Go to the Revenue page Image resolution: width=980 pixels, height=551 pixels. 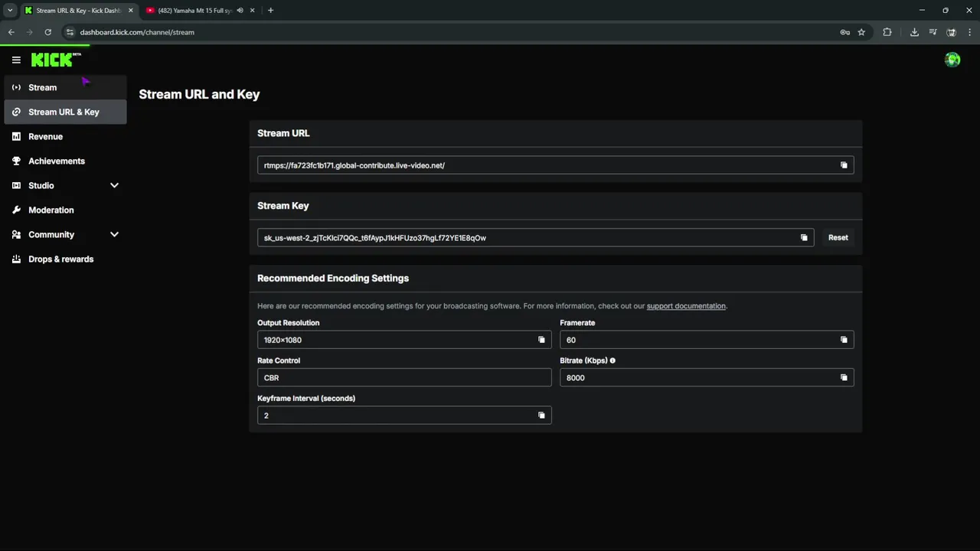[x=45, y=136]
